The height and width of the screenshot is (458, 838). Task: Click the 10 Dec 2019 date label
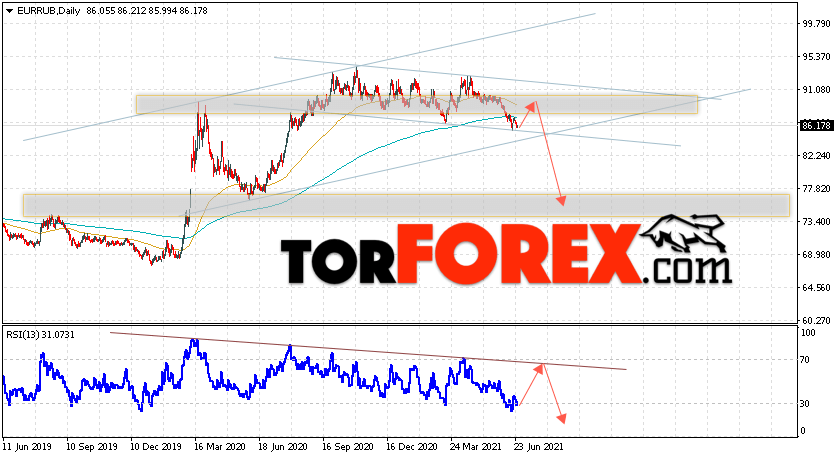tap(156, 446)
